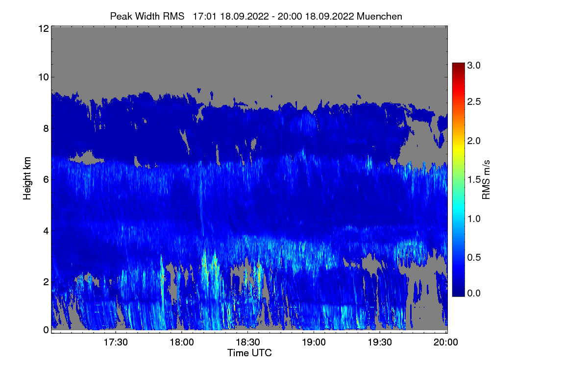Click the colorbar value 1.5

[474, 180]
